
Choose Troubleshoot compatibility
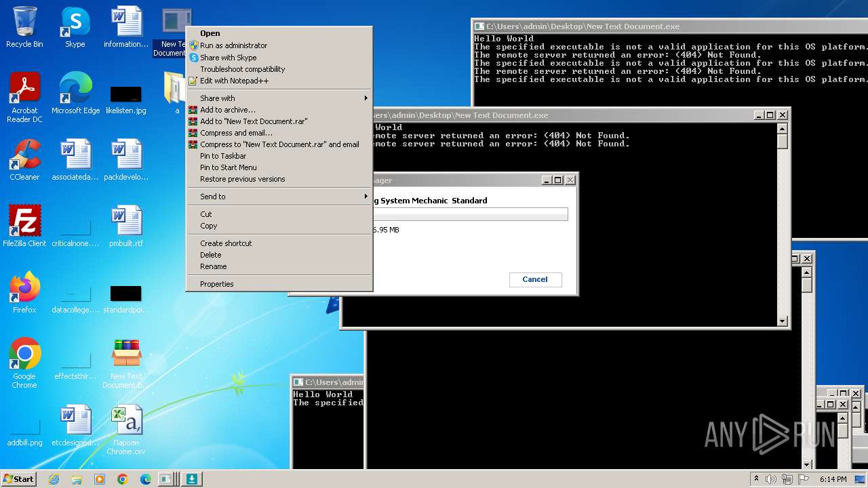(x=279, y=69)
